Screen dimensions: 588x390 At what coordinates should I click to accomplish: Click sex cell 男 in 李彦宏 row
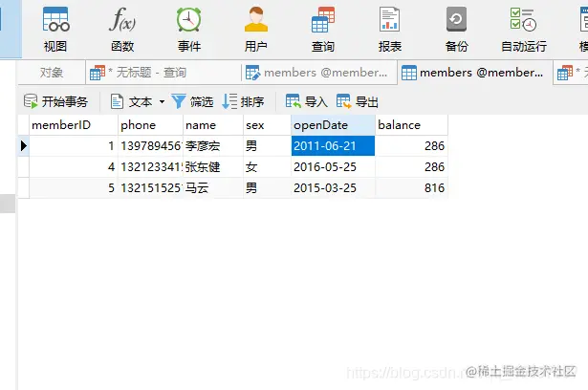(x=268, y=145)
